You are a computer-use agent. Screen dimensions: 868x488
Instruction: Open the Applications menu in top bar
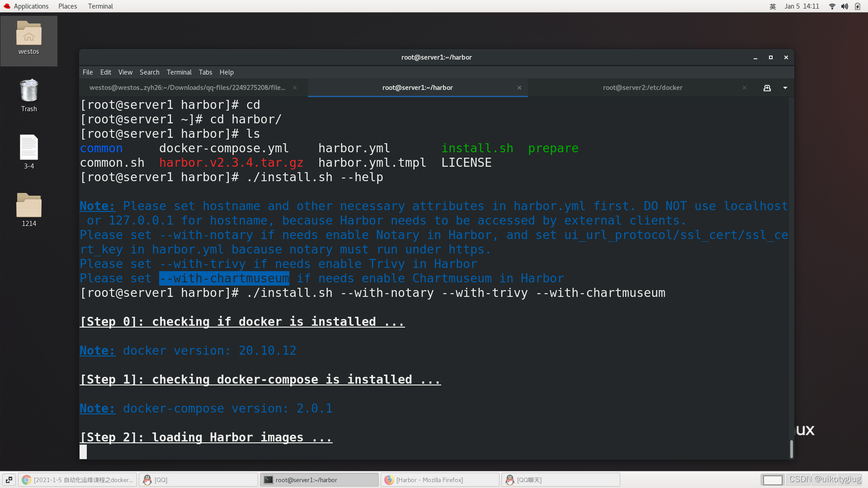coord(26,6)
